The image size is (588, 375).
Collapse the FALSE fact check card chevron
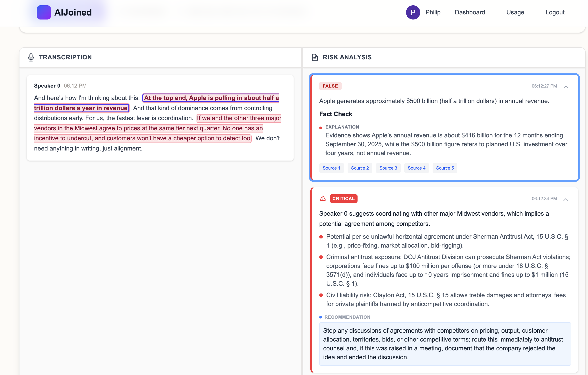pos(566,87)
